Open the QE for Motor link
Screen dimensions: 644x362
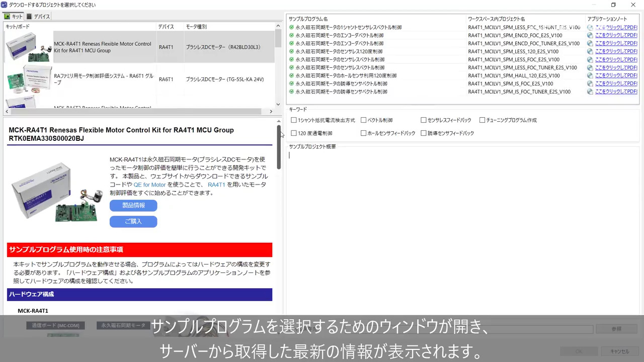pos(149,185)
